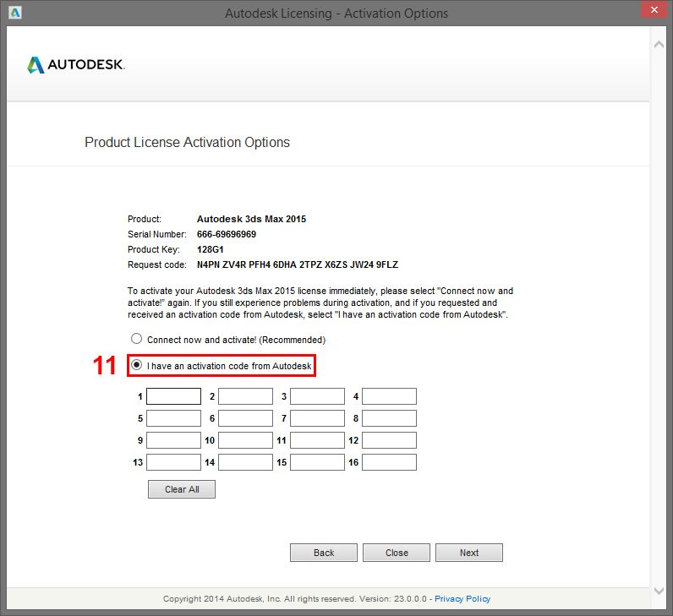Click activation code field 1
Image resolution: width=673 pixels, height=616 pixels.
173,396
